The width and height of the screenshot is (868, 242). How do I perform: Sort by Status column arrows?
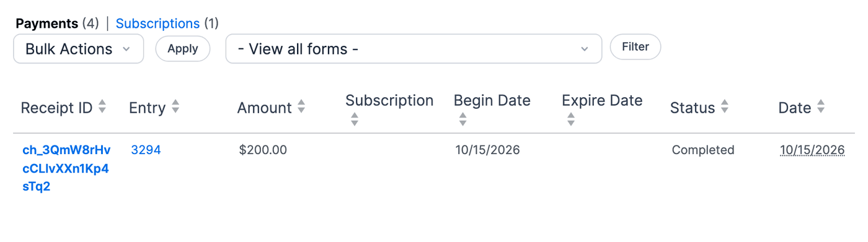[x=724, y=107]
